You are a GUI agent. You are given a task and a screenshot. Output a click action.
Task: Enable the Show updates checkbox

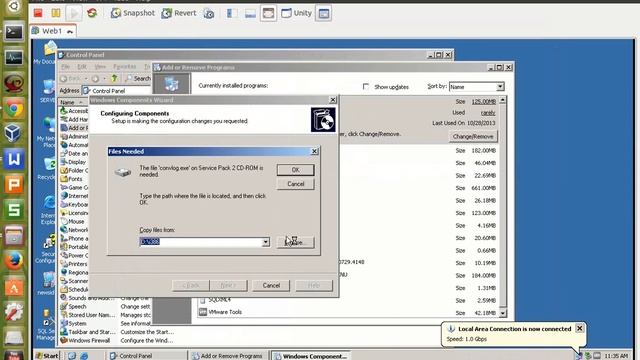click(366, 87)
